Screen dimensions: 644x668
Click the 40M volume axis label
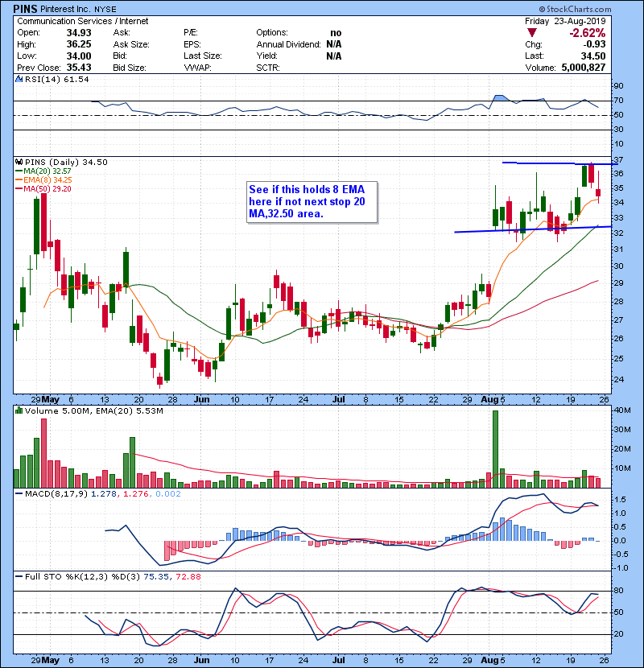pyautogui.click(x=622, y=410)
